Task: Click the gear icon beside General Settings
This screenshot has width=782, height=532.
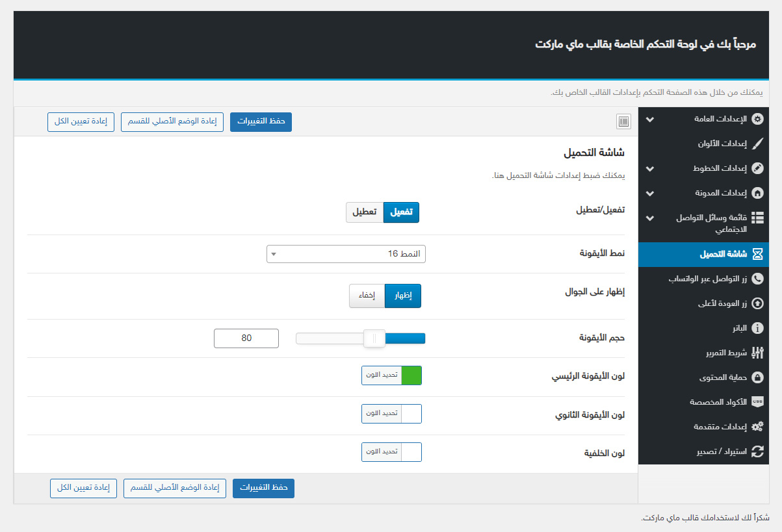Action: [x=757, y=120]
